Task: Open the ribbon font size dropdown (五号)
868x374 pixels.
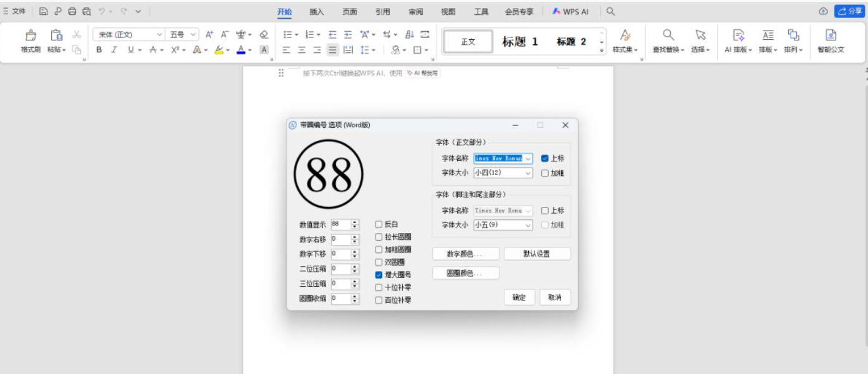Action: pyautogui.click(x=194, y=35)
